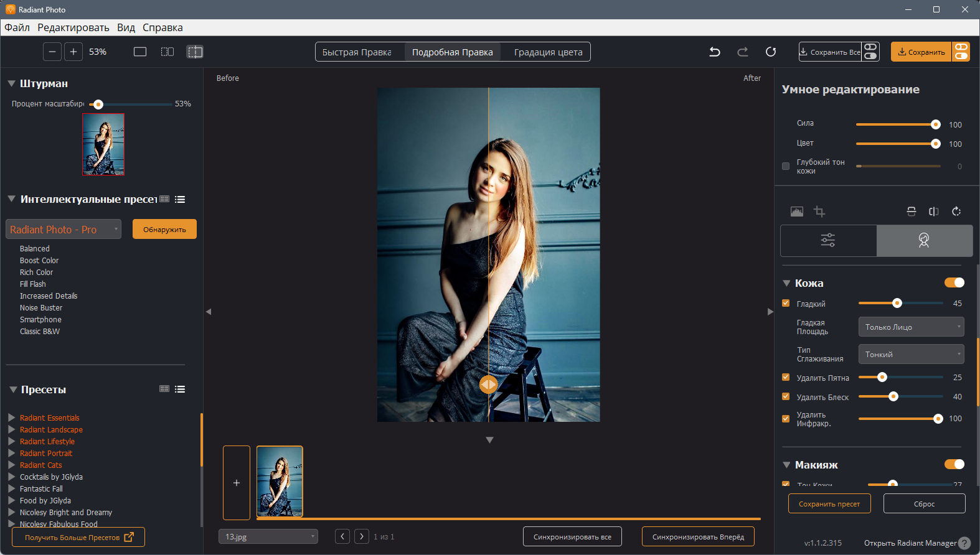
Task: Click the zoom out minus button
Action: point(52,52)
